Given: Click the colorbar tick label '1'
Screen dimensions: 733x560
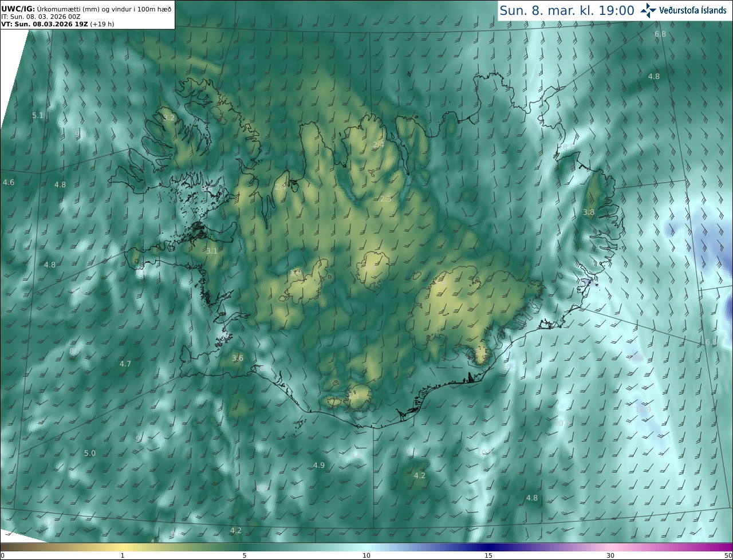Looking at the screenshot, I should point(123,555).
